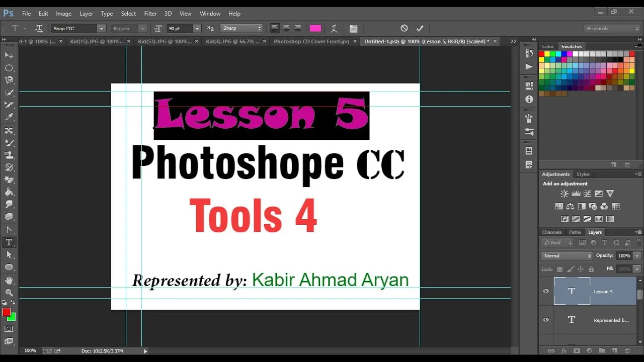644x362 pixels.
Task: Open the Regular font style dropdown
Action: click(143, 29)
